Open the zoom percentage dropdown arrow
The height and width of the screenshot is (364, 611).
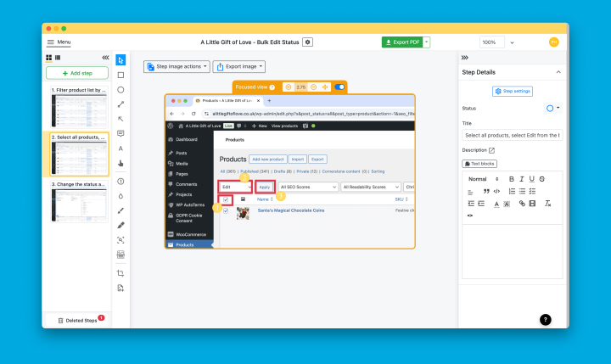click(512, 42)
